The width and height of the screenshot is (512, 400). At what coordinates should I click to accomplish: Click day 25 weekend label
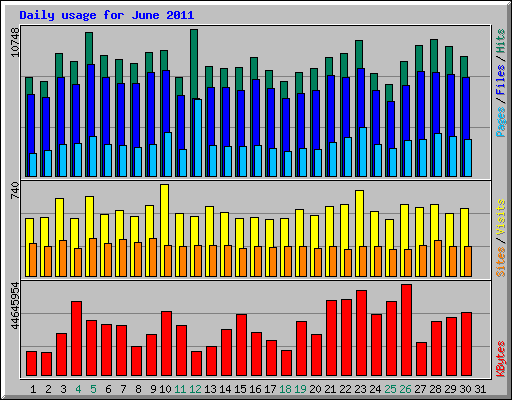(390, 389)
